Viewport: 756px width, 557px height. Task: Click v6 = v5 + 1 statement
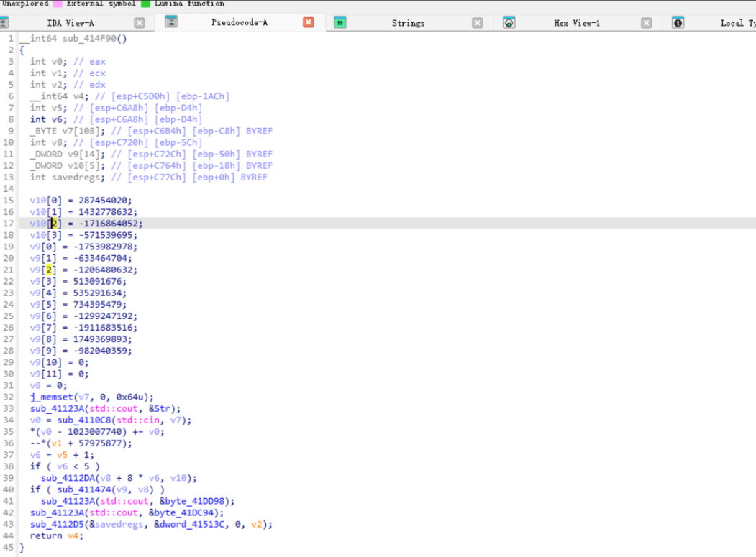pyautogui.click(x=62, y=455)
